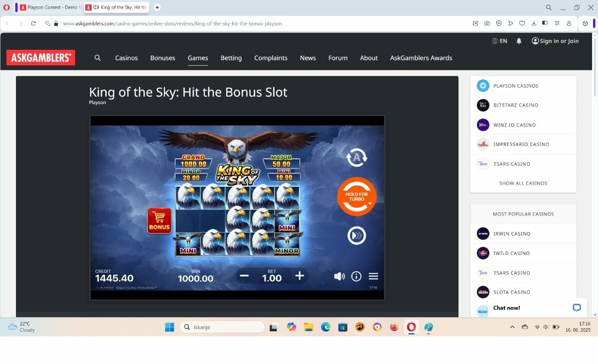Open Impressario Casino link
The image size is (598, 364).
(523, 144)
